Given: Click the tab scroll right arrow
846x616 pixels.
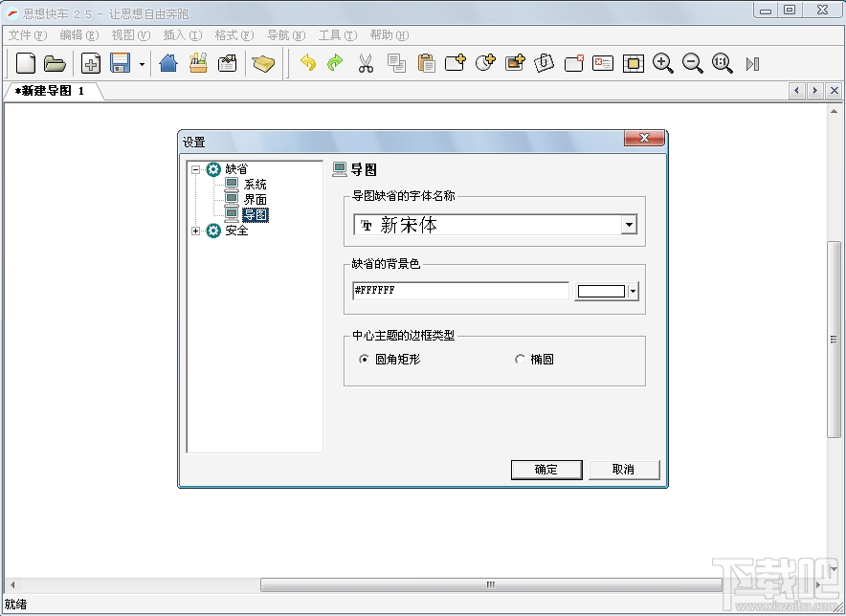Looking at the screenshot, I should [x=815, y=91].
